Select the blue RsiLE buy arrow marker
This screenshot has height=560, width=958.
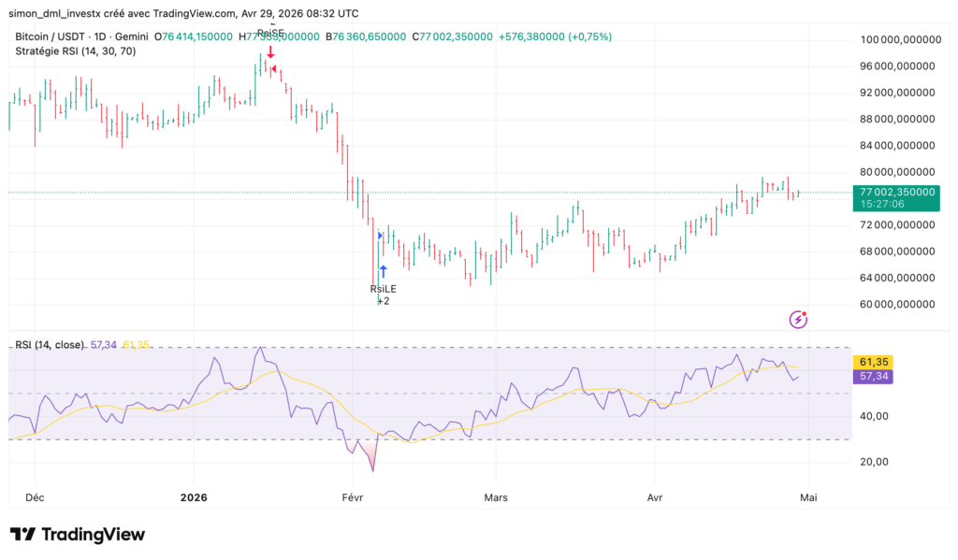click(x=383, y=269)
